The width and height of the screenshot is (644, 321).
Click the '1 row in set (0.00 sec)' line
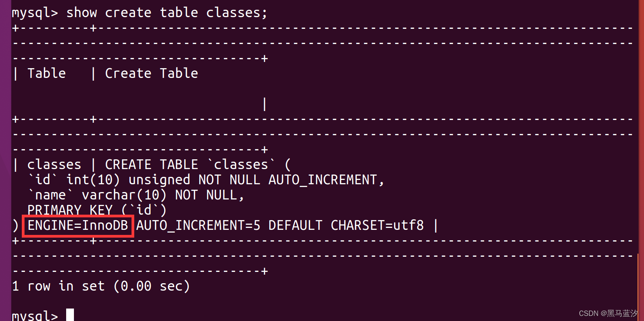tap(101, 286)
